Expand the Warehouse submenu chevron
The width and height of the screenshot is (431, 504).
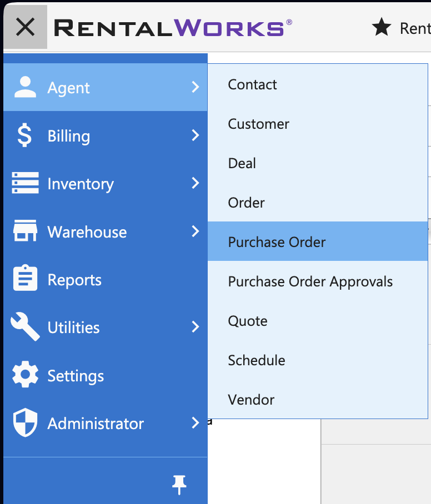tap(196, 231)
